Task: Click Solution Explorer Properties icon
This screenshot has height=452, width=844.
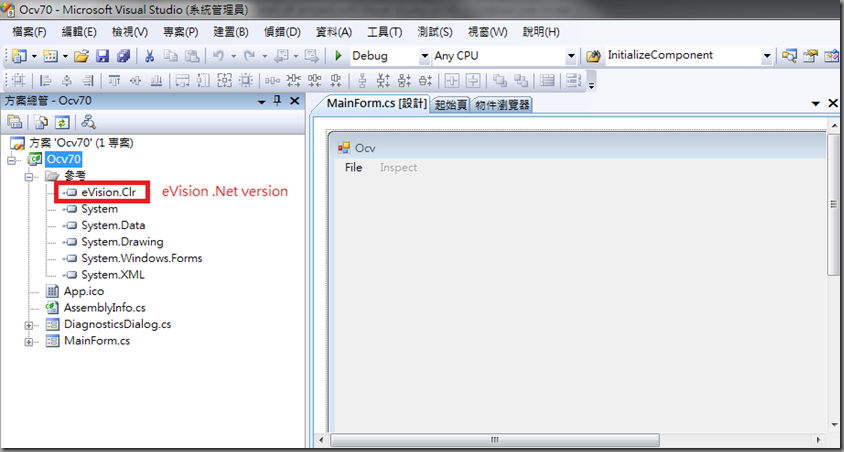Action: (x=15, y=123)
